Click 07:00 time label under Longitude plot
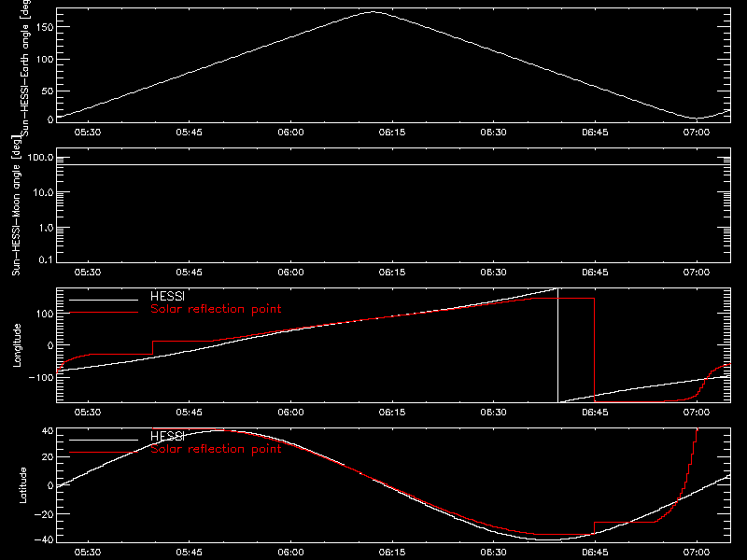 (x=697, y=413)
